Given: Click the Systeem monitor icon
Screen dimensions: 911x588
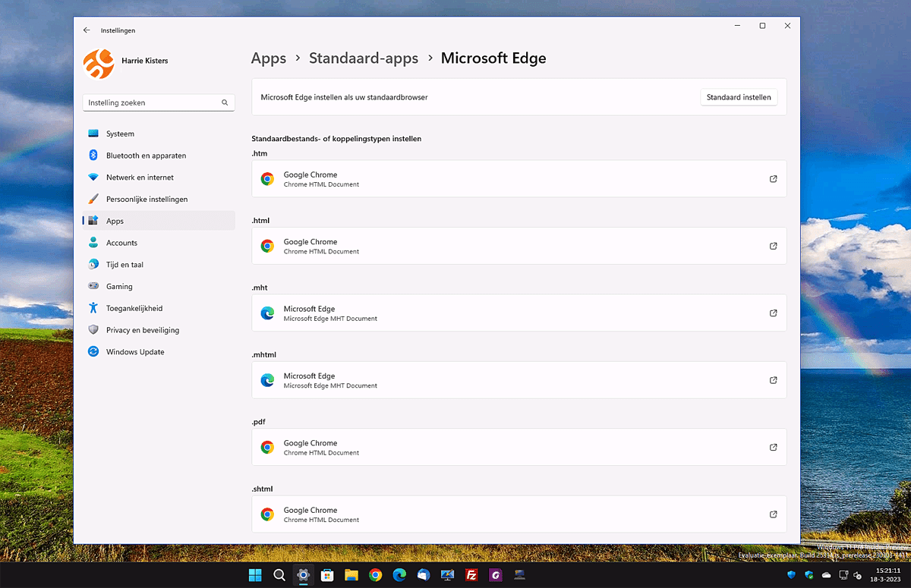Looking at the screenshot, I should [x=93, y=134].
